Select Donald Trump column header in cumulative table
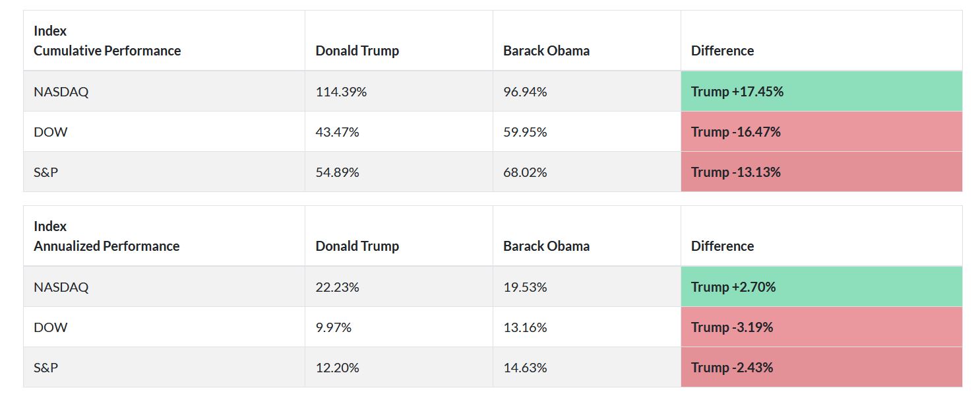The width and height of the screenshot is (980, 400). (x=357, y=51)
